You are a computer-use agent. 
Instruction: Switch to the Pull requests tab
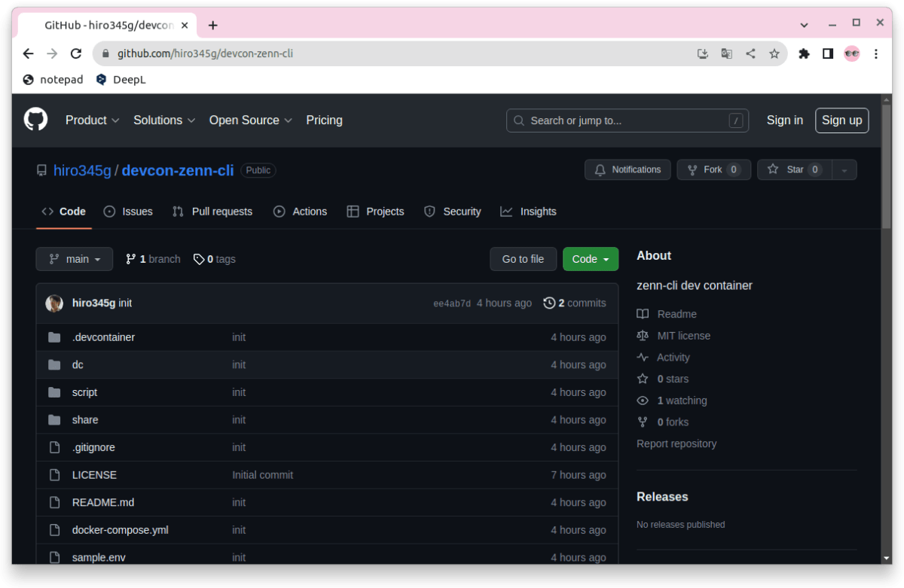point(212,212)
